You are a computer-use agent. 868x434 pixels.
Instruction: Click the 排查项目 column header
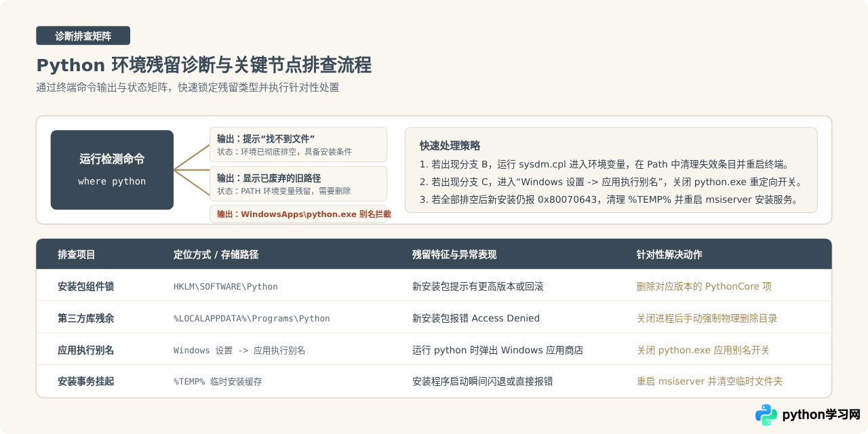click(x=77, y=254)
